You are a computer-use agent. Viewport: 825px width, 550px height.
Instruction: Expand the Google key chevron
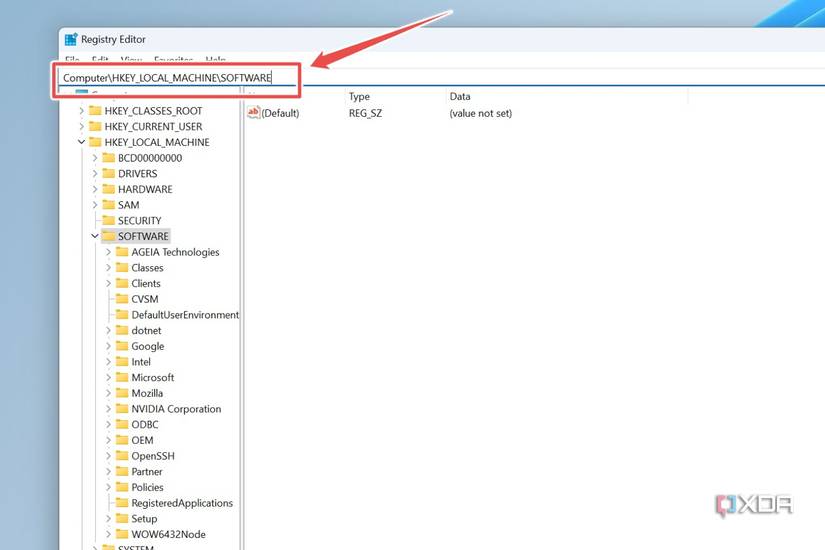tap(108, 346)
